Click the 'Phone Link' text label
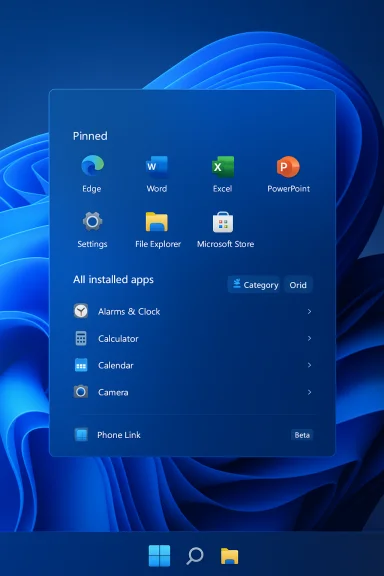Image resolution: width=384 pixels, height=576 pixels. tap(119, 435)
